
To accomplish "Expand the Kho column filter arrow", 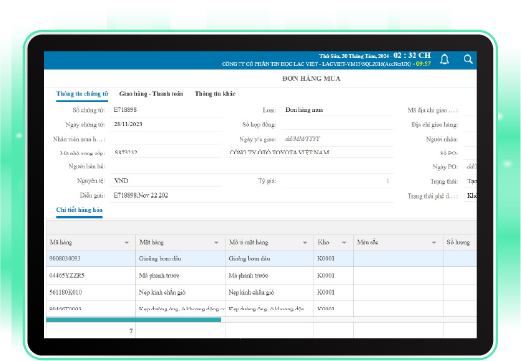I will pos(344,243).
